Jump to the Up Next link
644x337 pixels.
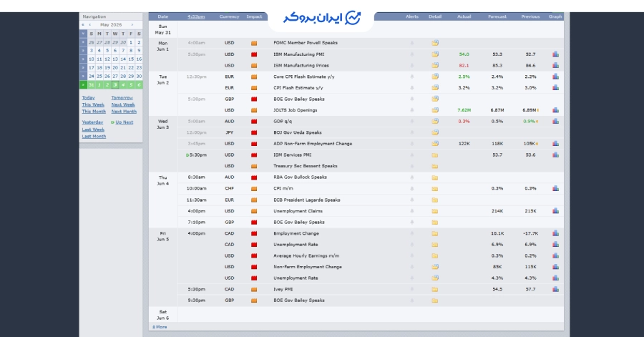point(124,122)
